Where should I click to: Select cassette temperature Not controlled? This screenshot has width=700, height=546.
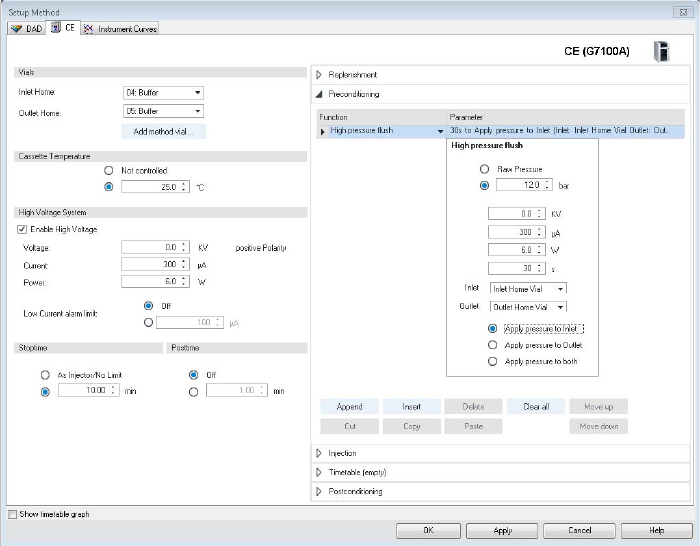(108, 171)
